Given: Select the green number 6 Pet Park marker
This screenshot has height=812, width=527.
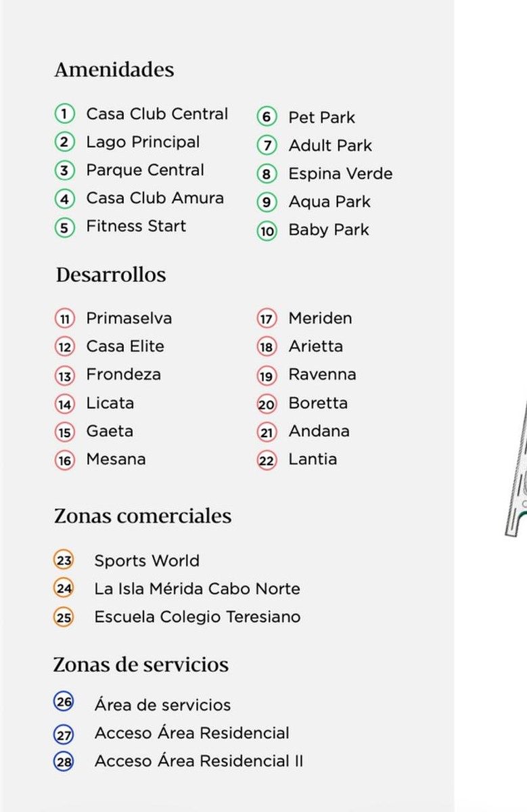Looking at the screenshot, I should (267, 117).
